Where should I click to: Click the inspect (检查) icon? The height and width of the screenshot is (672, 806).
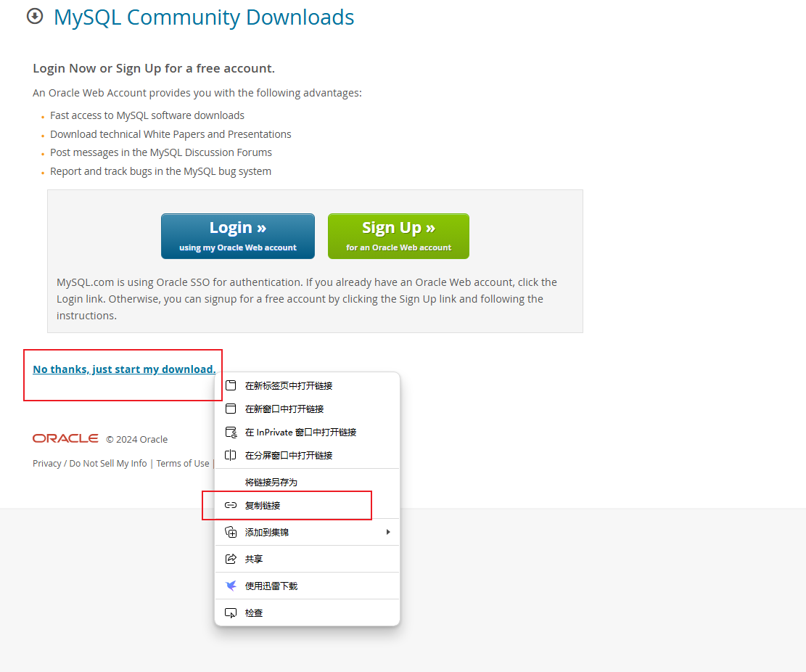point(230,612)
